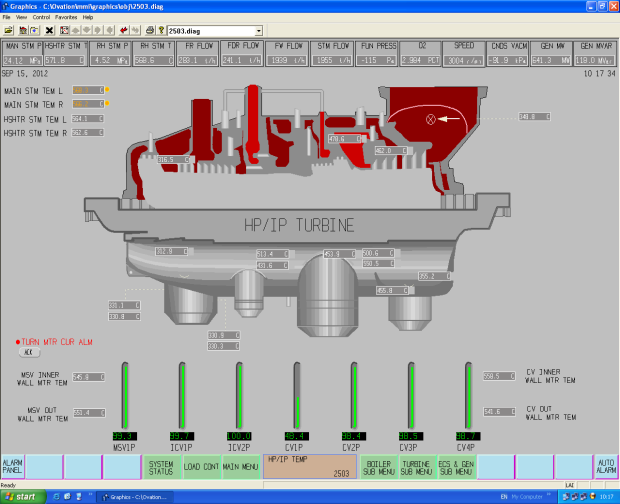Viewport: 620px width, 504px height.
Task: Open the Windows start menu
Action: 23,497
